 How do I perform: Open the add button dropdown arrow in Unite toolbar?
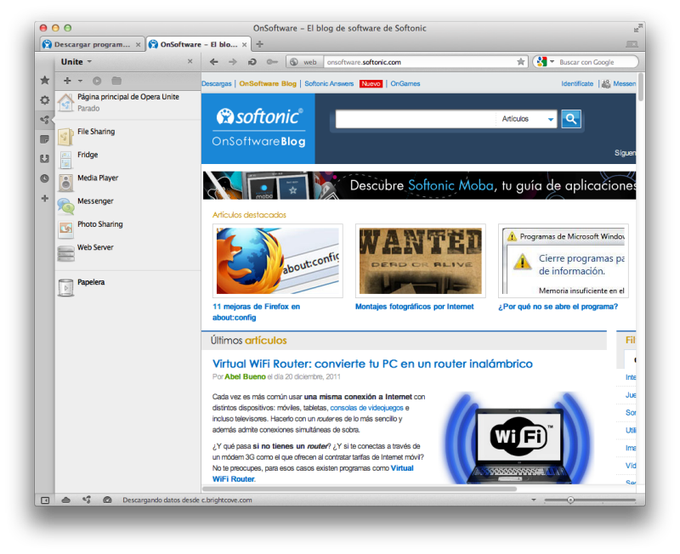tap(80, 81)
